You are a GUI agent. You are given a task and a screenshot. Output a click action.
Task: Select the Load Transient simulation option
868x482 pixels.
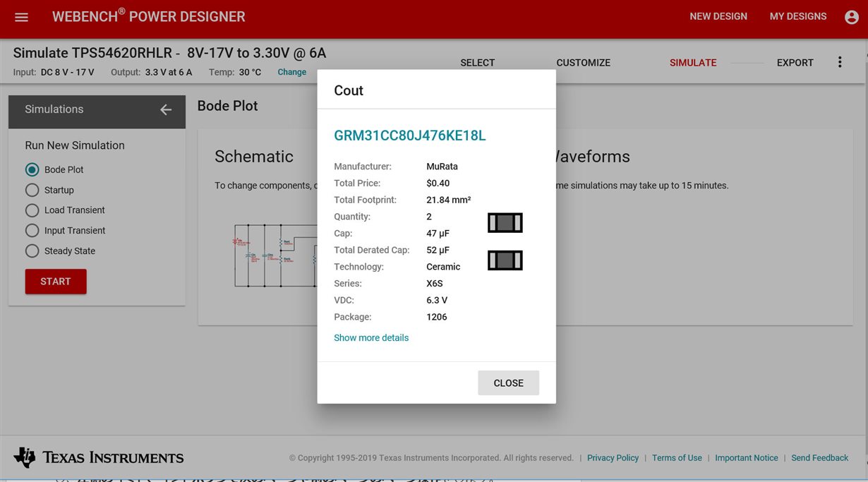(x=32, y=210)
